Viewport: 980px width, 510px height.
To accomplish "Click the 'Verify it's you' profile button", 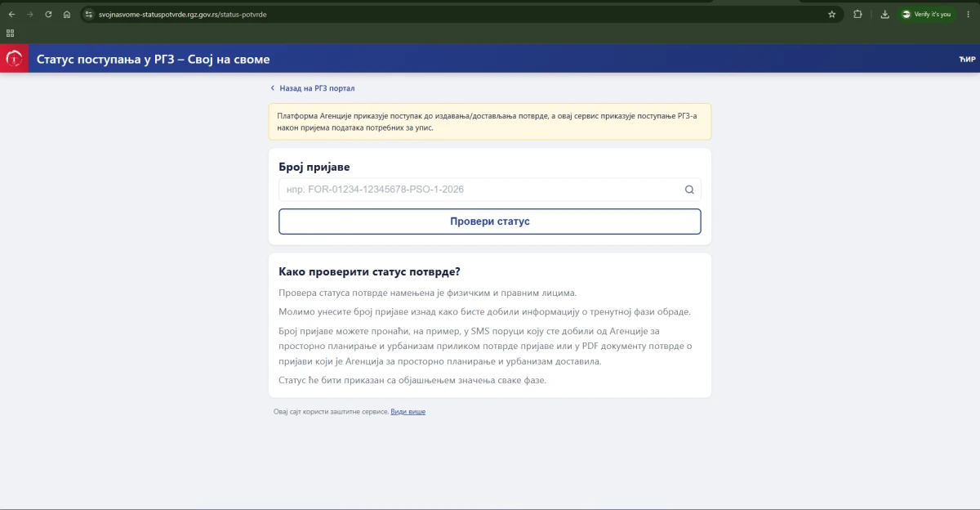I will click(927, 14).
